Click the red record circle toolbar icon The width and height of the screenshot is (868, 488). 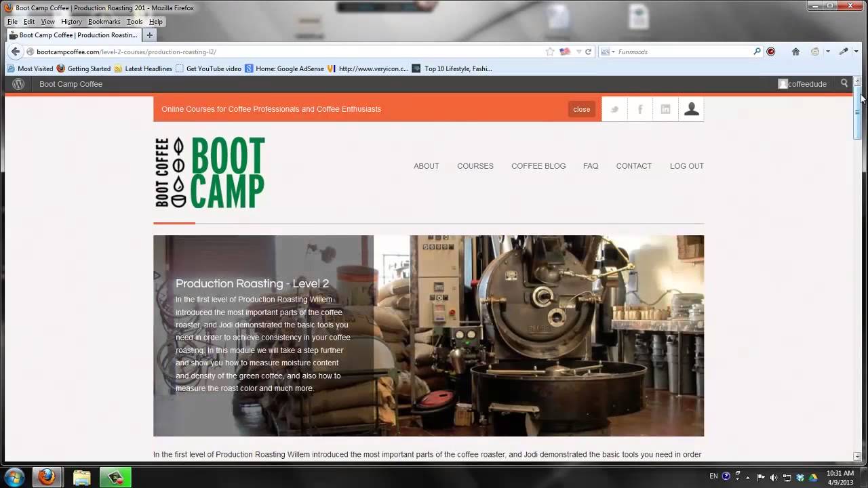click(x=771, y=52)
